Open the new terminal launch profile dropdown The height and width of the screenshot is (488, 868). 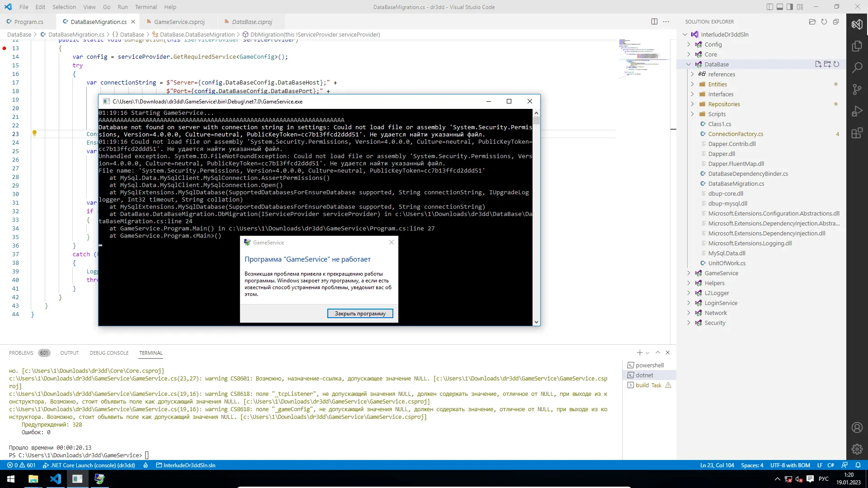[x=648, y=353]
